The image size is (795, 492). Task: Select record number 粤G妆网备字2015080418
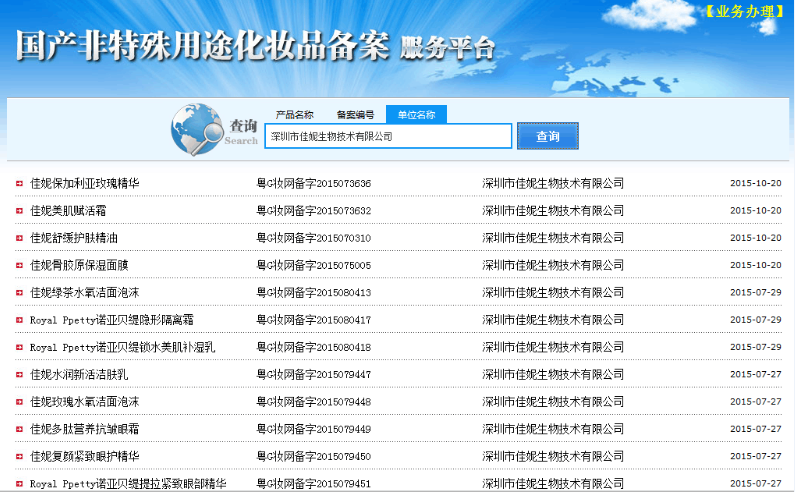tap(314, 347)
